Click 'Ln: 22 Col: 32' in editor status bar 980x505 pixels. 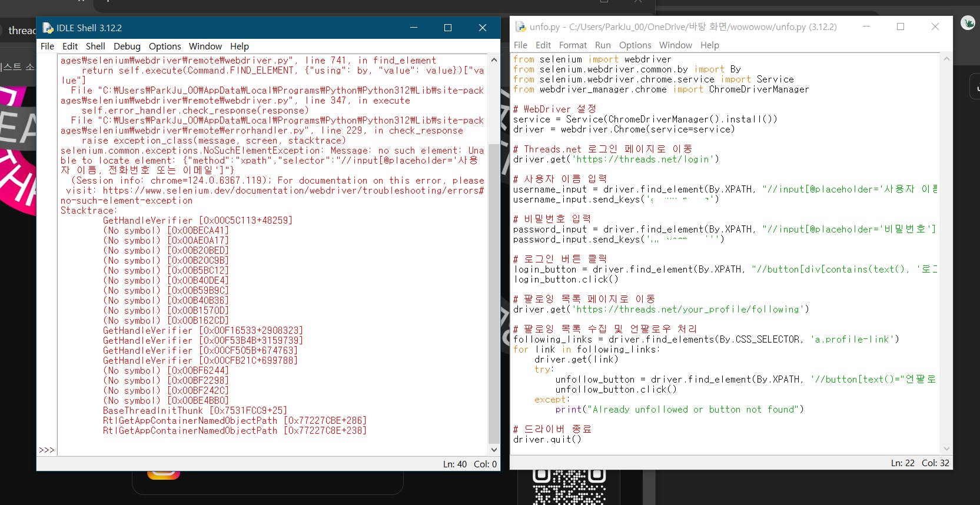(920, 463)
